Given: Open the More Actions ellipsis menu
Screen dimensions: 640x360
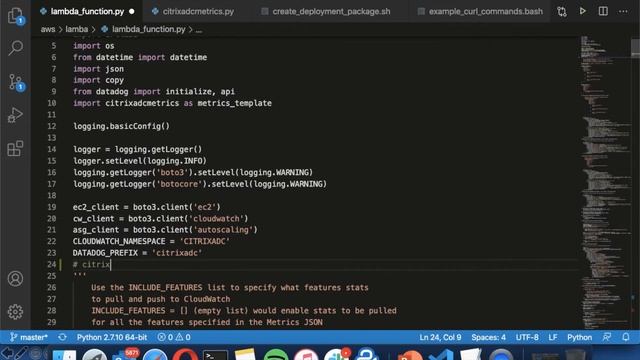Looking at the screenshot, I should (x=623, y=11).
